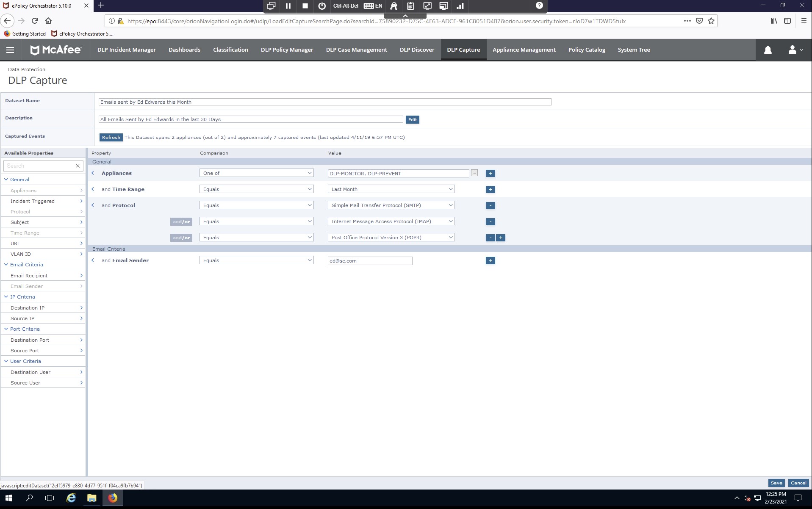Add a value to the Email Sender row

491,261
